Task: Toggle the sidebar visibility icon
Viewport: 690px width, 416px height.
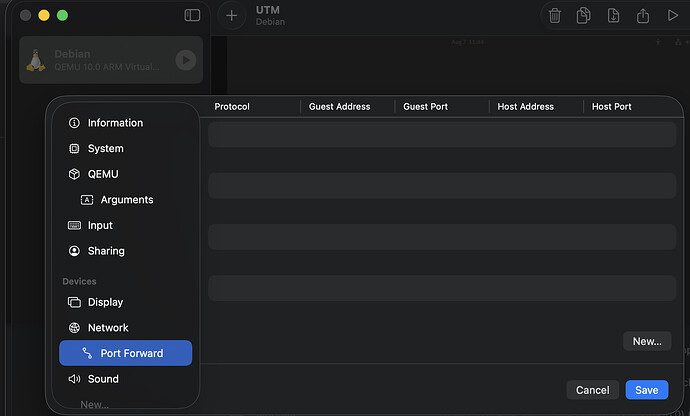Action: point(192,15)
